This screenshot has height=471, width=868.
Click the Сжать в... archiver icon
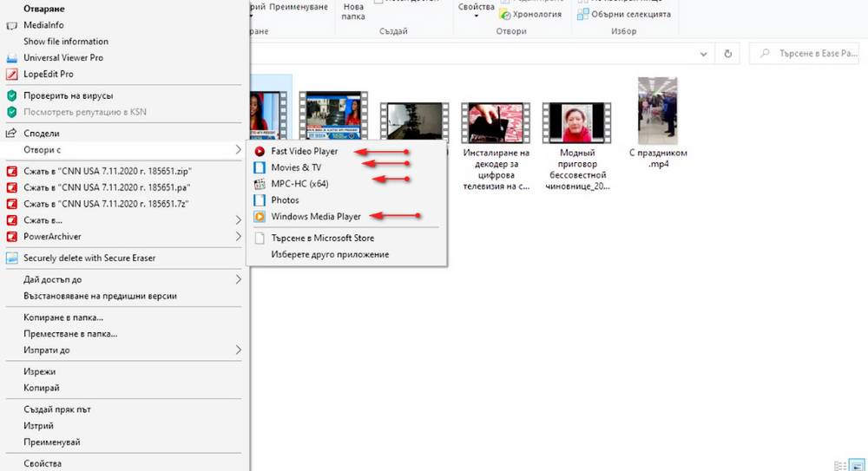[11, 219]
